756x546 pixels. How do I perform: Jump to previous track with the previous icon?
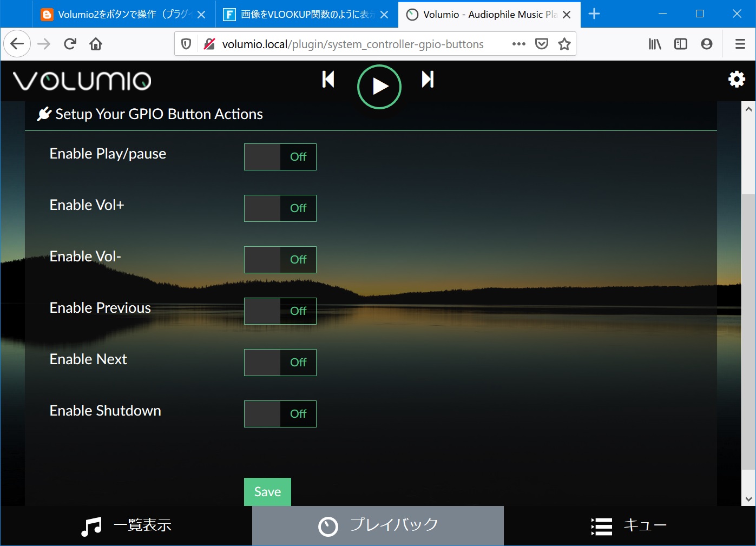coord(328,79)
